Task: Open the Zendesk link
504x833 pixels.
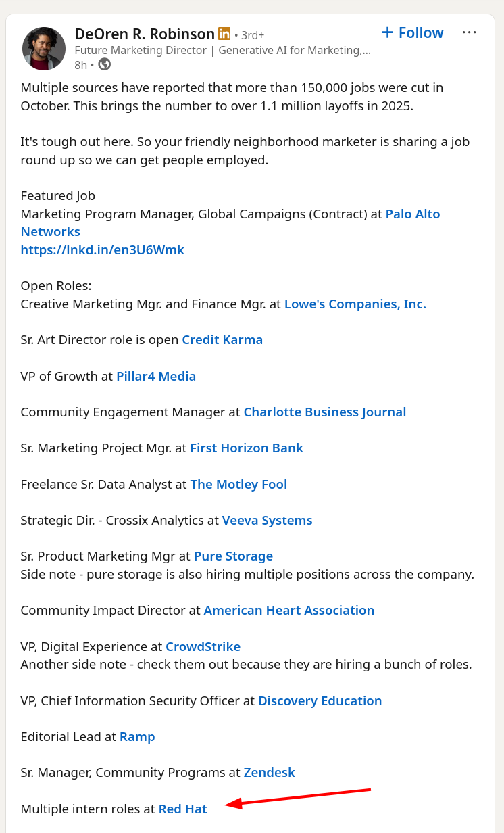Action: [x=269, y=772]
